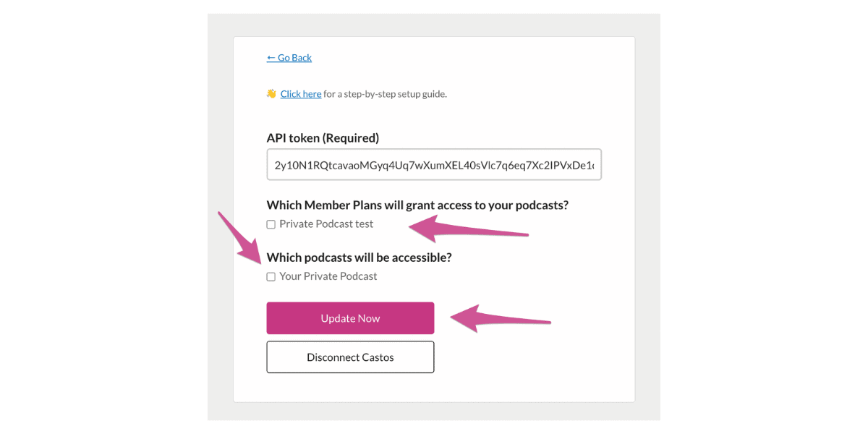The image size is (868, 434).
Task: Click the left arrow before Go Back
Action: [271, 58]
